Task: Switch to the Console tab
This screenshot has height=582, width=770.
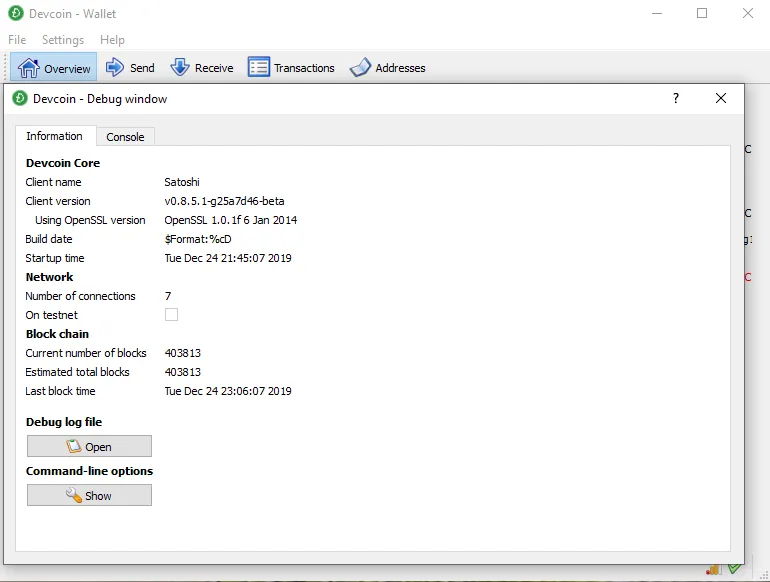Action: (125, 137)
